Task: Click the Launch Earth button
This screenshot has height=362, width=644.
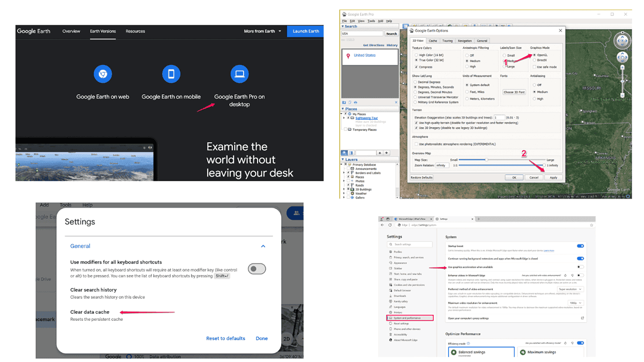Action: (x=306, y=31)
